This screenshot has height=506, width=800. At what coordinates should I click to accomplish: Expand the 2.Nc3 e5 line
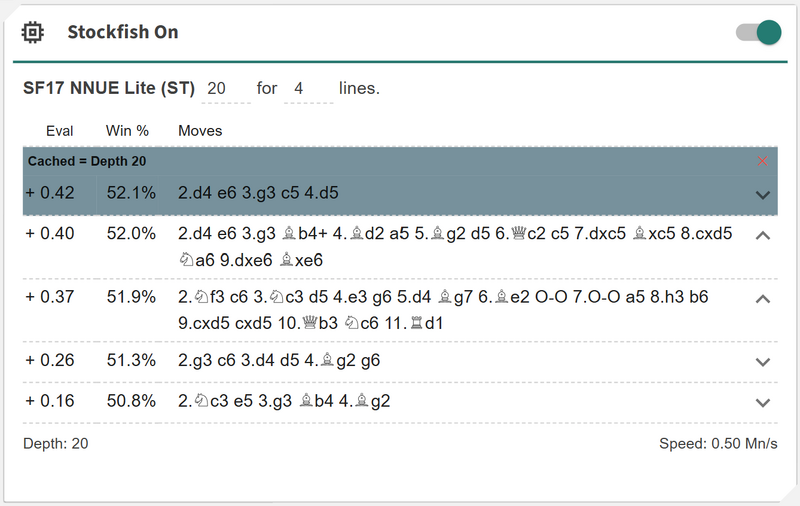click(x=763, y=402)
